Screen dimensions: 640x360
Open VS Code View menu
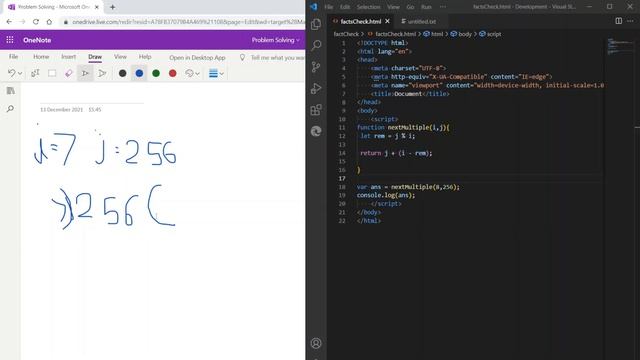coord(393,7)
